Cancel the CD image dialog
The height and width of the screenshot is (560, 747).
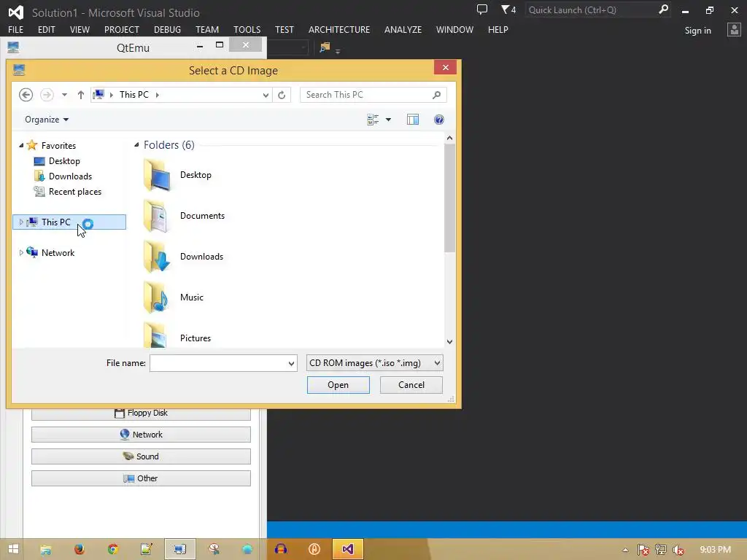click(411, 385)
